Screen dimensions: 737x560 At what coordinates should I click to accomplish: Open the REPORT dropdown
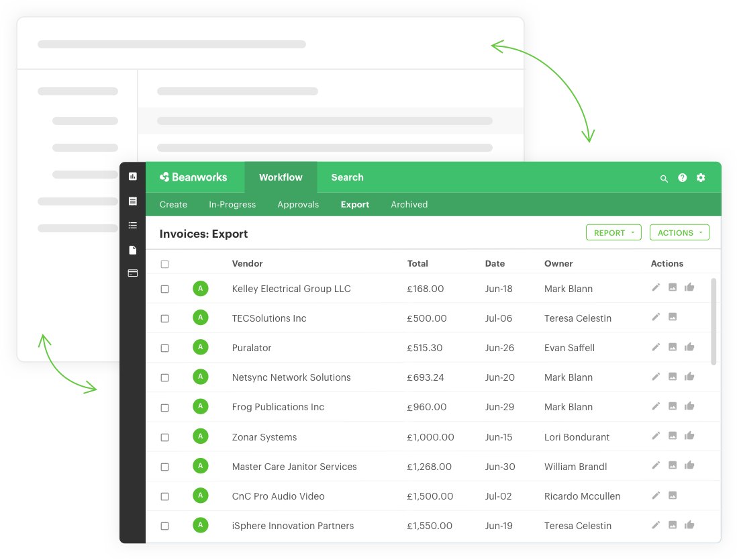(613, 232)
